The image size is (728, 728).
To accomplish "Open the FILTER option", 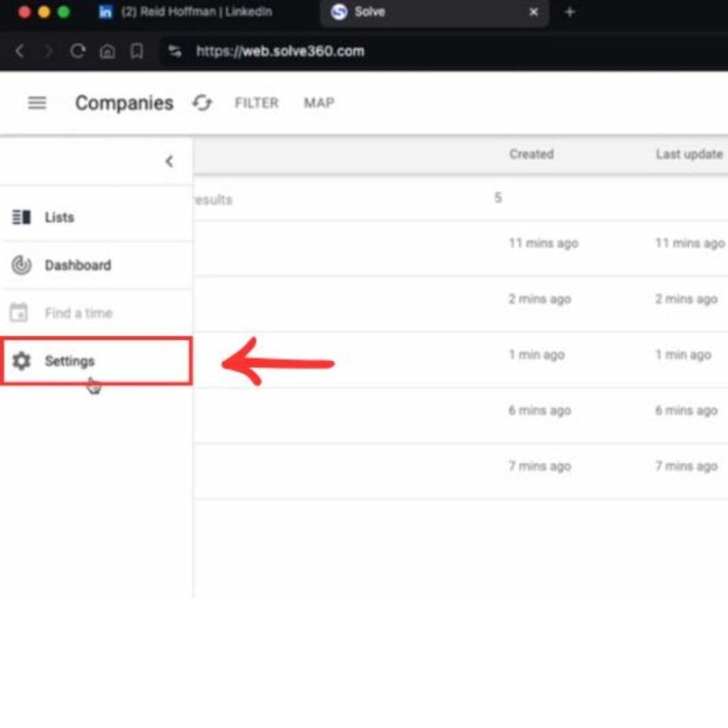I will click(x=256, y=102).
